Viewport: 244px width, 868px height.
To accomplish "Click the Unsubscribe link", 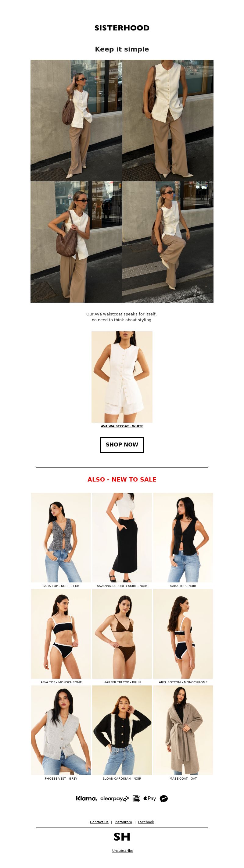I will point(123,851).
